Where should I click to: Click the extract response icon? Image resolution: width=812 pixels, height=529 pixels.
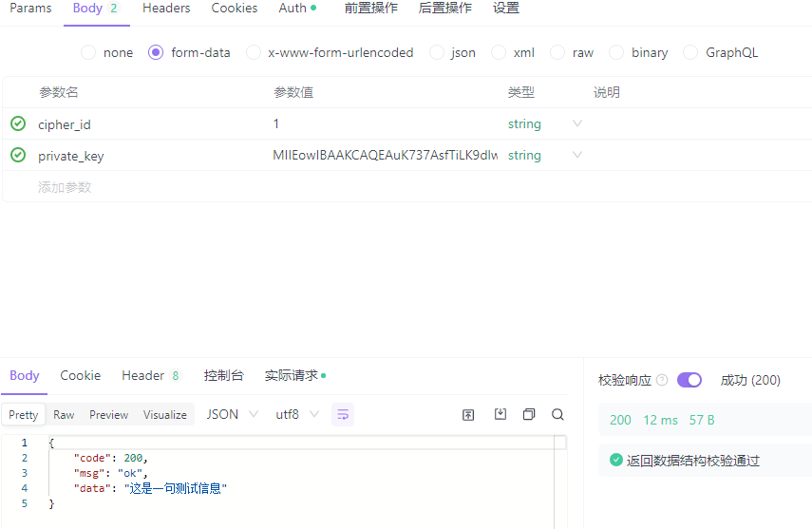(x=468, y=414)
